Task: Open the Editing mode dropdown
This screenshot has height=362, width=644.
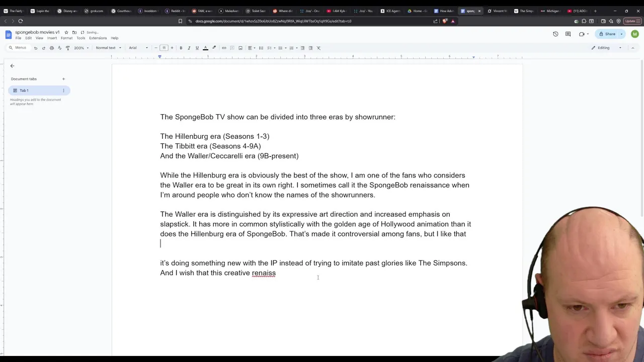Action: [606, 48]
